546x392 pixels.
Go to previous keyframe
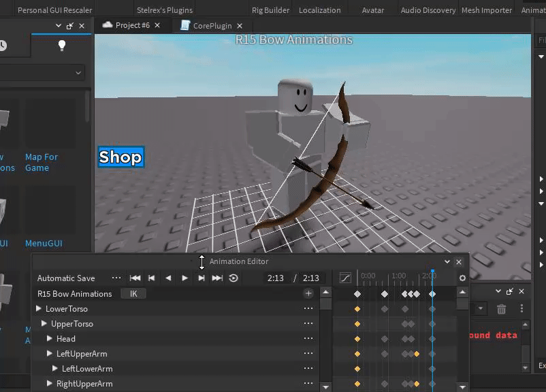tap(152, 278)
